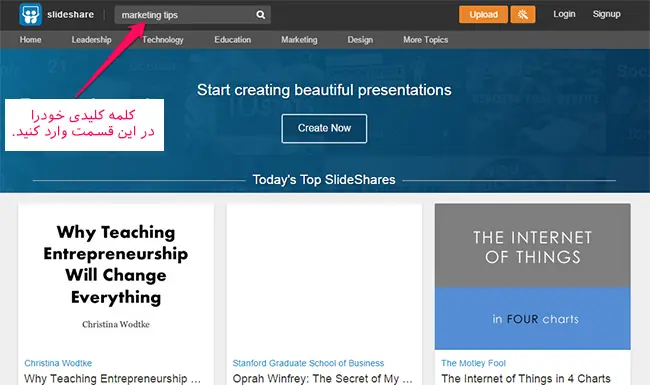Open Stanford Graduate School of Business link
The width and height of the screenshot is (650, 385).
(x=308, y=363)
